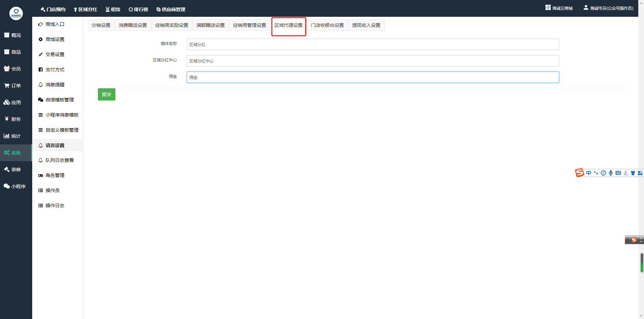This screenshot has width=644, height=319.
Task: Open 队列日志查看 queue logs
Action: [56, 160]
